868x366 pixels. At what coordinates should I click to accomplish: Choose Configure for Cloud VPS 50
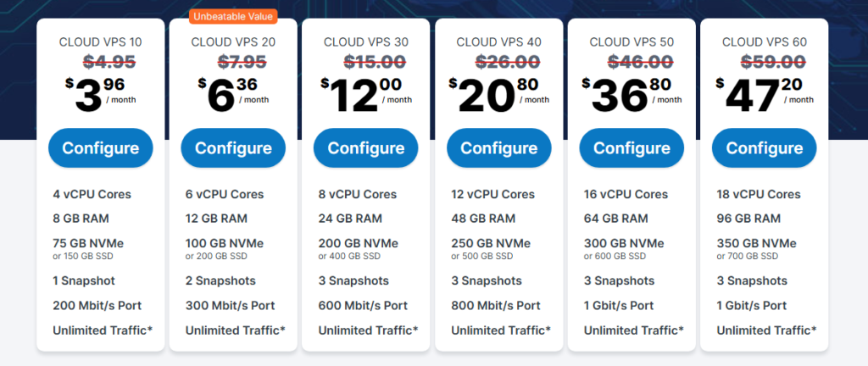click(632, 148)
